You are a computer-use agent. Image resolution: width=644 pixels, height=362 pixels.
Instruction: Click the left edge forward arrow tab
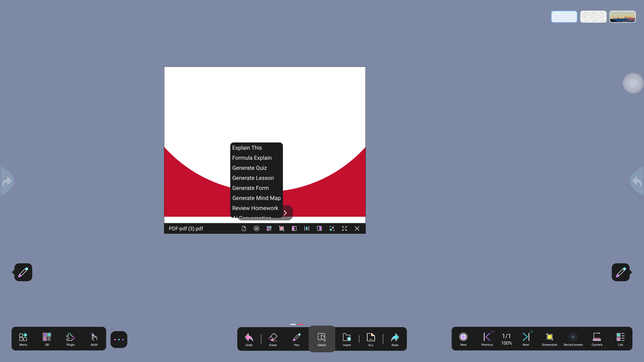[7, 181]
